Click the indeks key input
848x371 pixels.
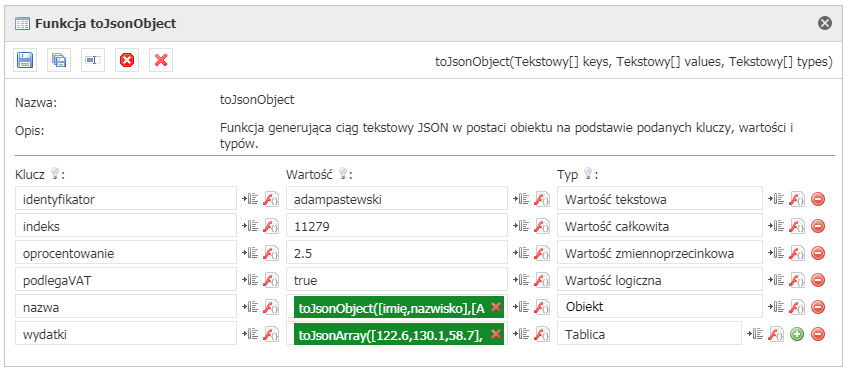pos(126,226)
